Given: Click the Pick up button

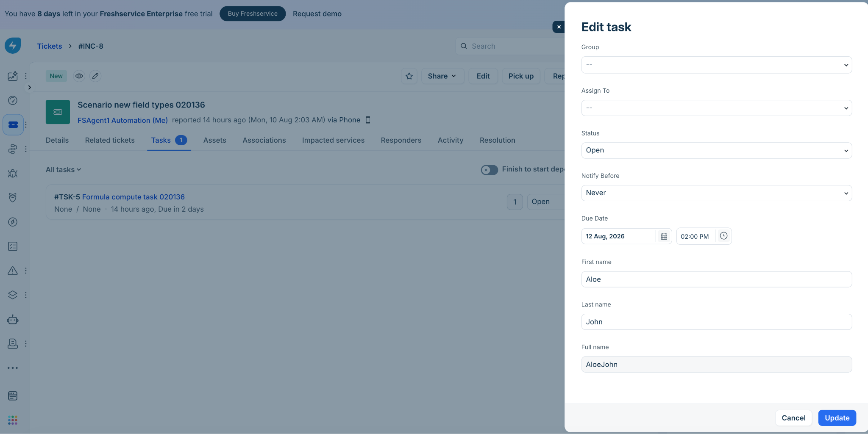Looking at the screenshot, I should click(521, 76).
